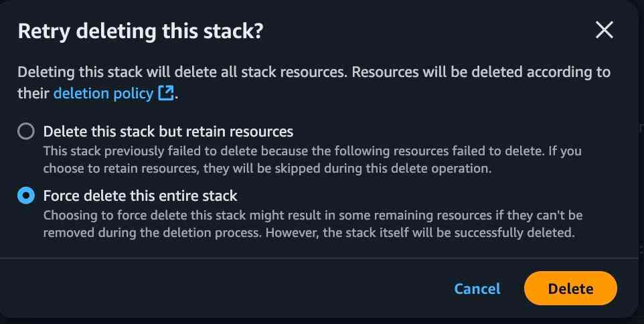Click the divider line above the buttons
The image size is (644, 324).
(321, 258)
